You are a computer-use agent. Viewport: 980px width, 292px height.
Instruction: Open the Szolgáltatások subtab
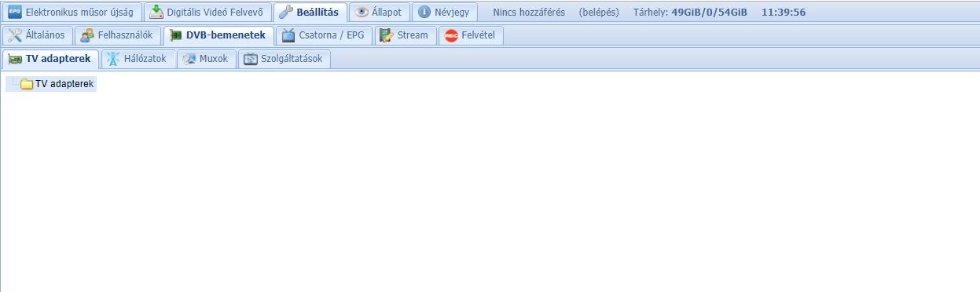point(284,59)
